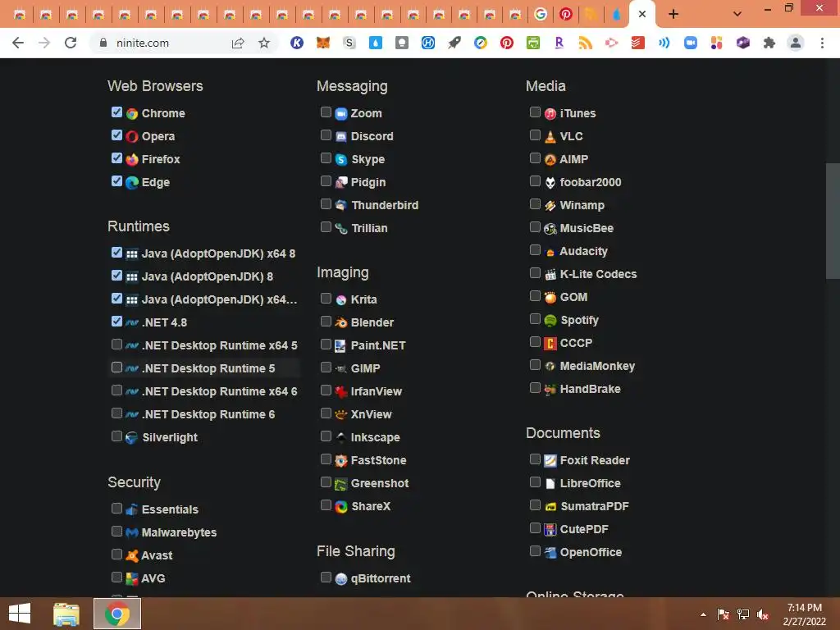
Task: Tick the VLC checkbox
Action: pos(535,135)
